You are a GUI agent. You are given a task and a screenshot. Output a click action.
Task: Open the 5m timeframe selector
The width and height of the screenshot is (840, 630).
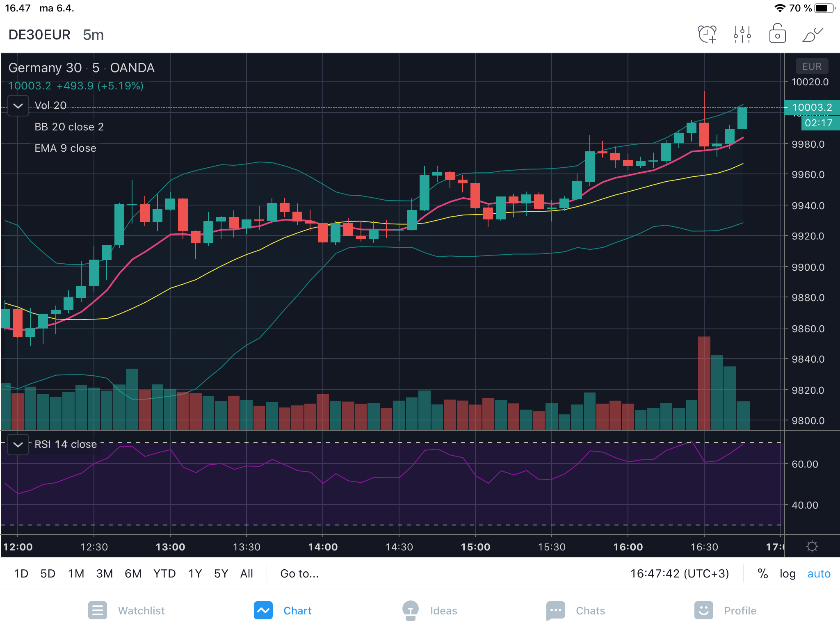(x=93, y=35)
